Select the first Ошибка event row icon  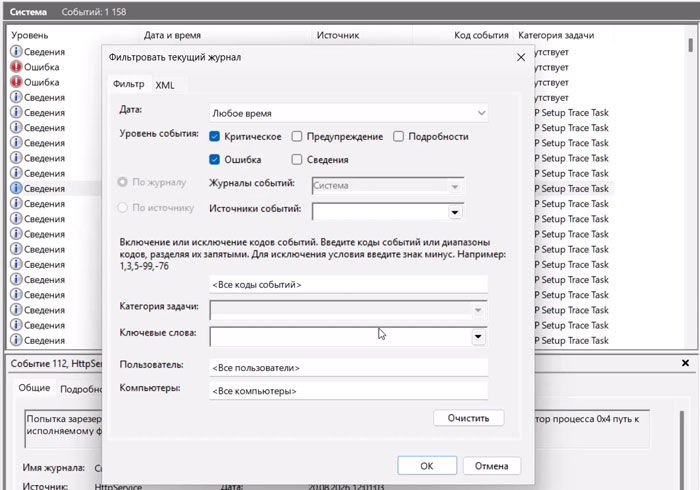click(x=16, y=67)
